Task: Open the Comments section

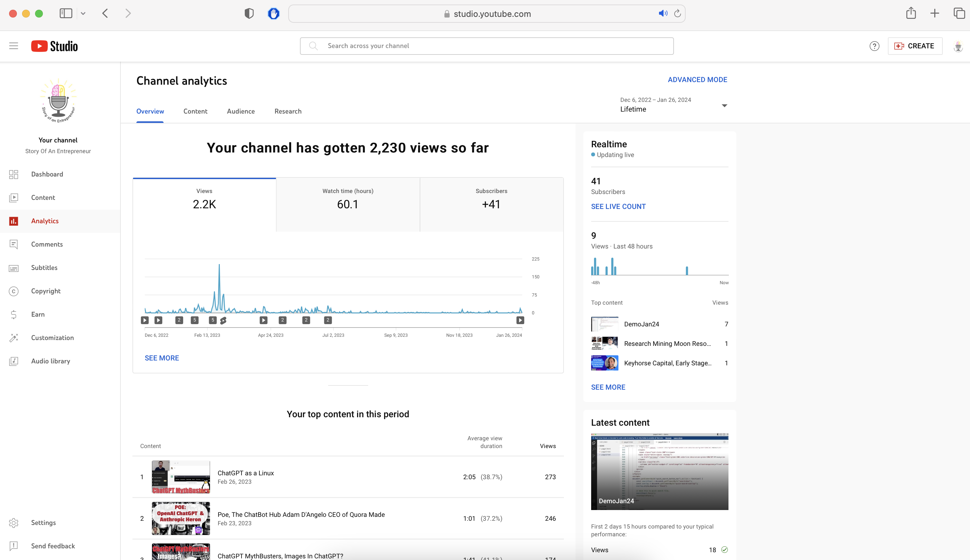Action: click(x=60, y=244)
